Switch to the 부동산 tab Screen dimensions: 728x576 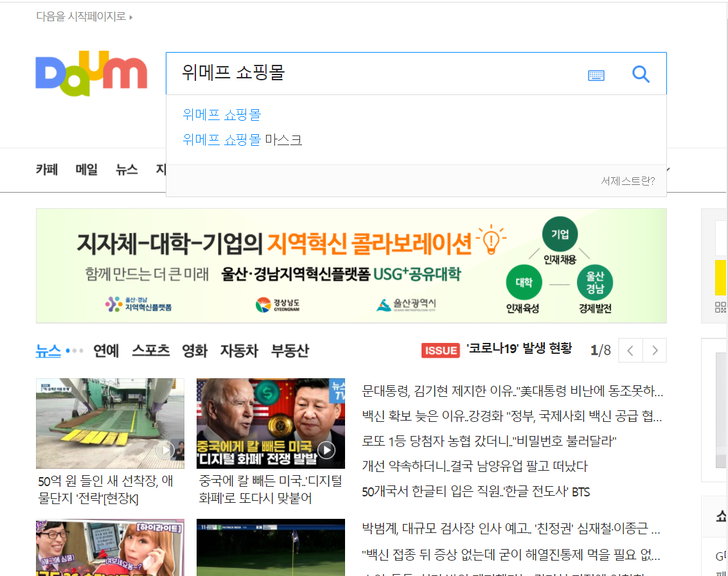[x=290, y=351]
